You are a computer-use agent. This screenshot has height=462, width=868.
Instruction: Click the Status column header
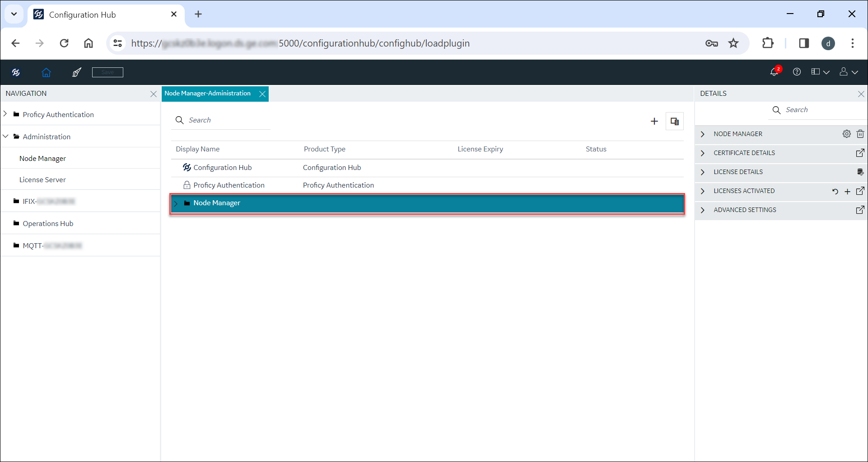click(596, 149)
